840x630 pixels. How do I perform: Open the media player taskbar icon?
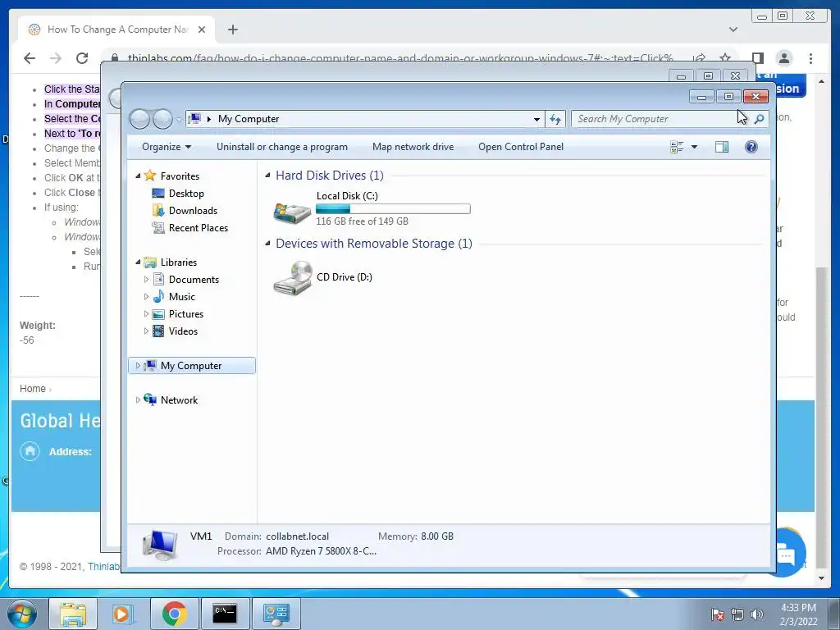[x=123, y=614]
